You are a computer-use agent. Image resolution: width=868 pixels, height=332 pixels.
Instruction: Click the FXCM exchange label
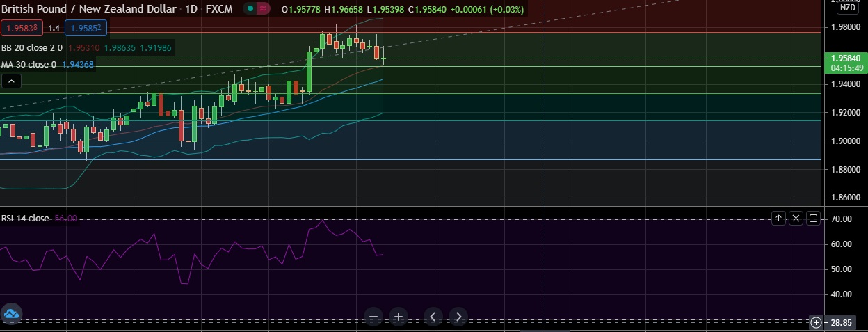click(218, 9)
